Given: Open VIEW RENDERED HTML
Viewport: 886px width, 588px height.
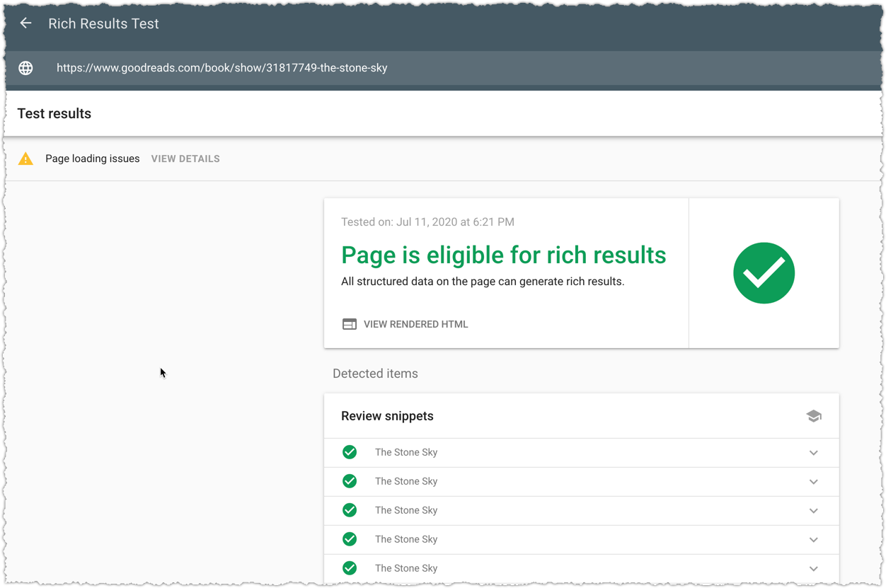Looking at the screenshot, I should 415,324.
